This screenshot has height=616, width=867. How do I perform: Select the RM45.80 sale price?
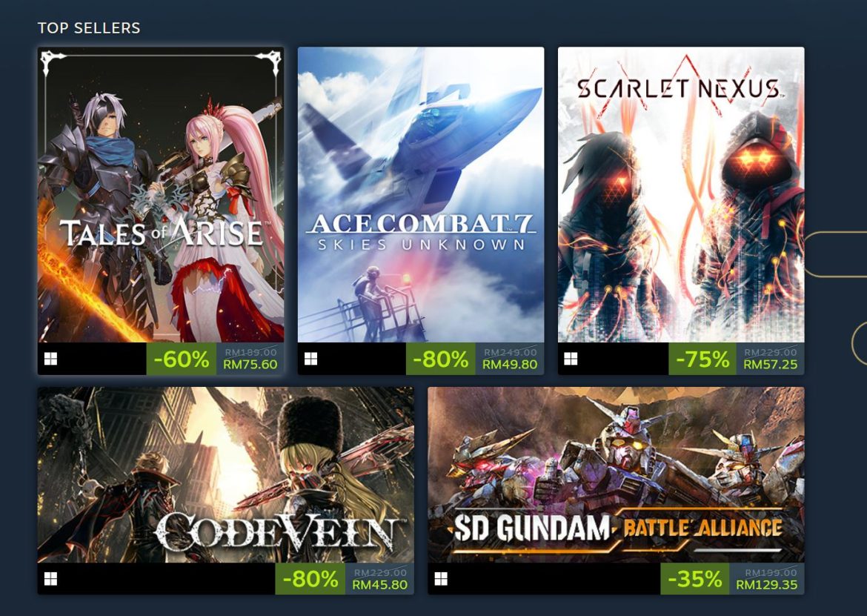(380, 584)
